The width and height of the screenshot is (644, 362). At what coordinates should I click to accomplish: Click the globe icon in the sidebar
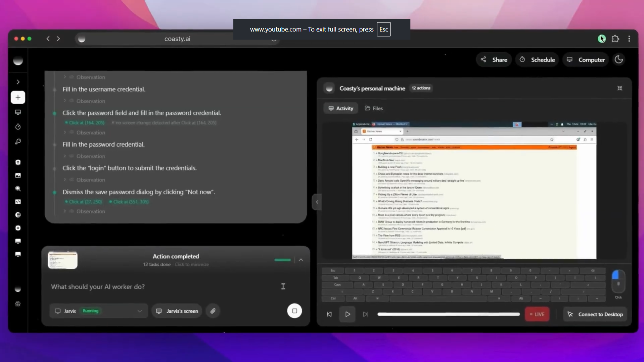(x=18, y=215)
